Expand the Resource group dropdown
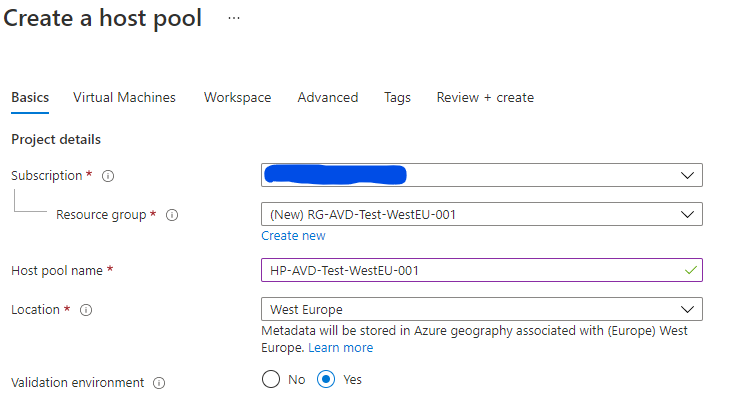This screenshot has width=731, height=405. point(482,214)
